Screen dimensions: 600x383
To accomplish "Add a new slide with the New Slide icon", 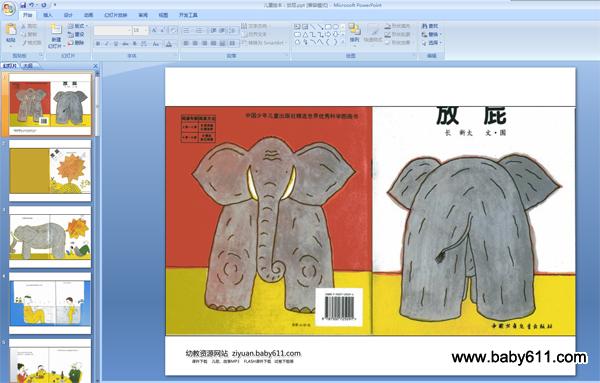I will (x=56, y=30).
